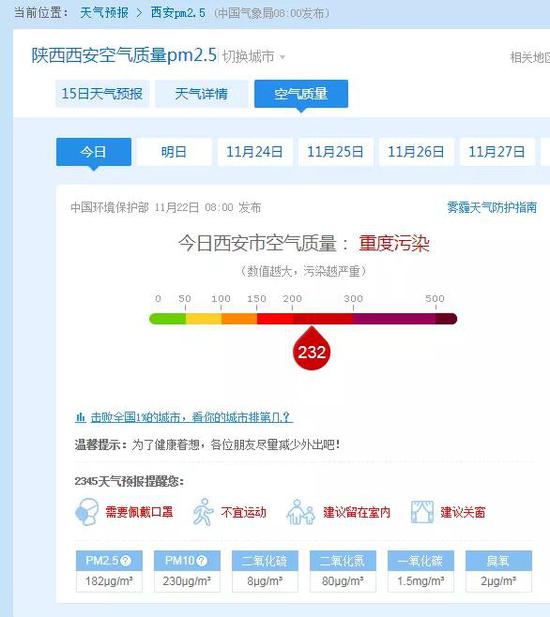Open the city ranking link 击败全国1%的城市
This screenshot has height=617, width=550.
[192, 417]
